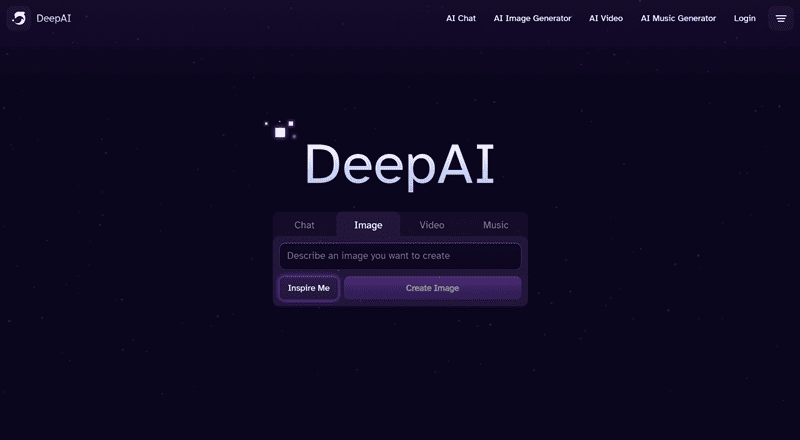Screen dimensions: 800x440
Task: Open the hamburger menu icon
Action: (x=781, y=18)
